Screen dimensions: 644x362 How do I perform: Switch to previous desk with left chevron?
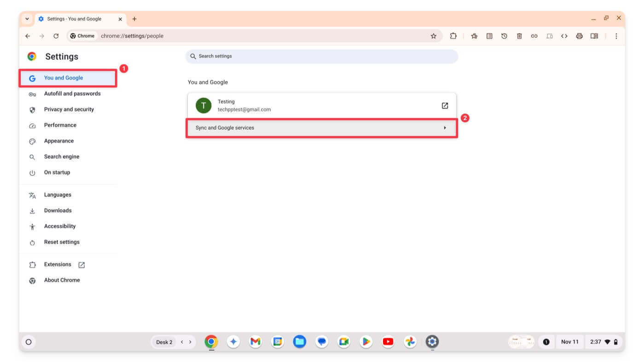[x=182, y=342]
